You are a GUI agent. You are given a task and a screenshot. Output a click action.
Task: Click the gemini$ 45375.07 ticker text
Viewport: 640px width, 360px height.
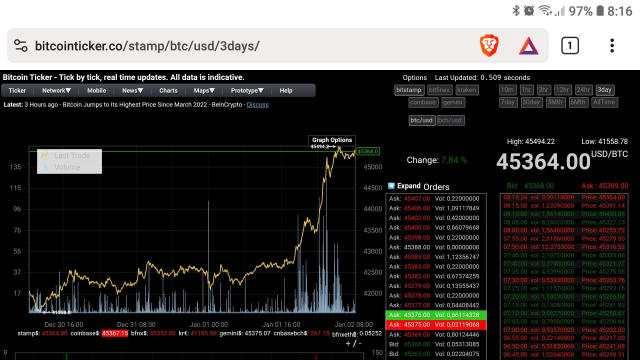pos(245,333)
